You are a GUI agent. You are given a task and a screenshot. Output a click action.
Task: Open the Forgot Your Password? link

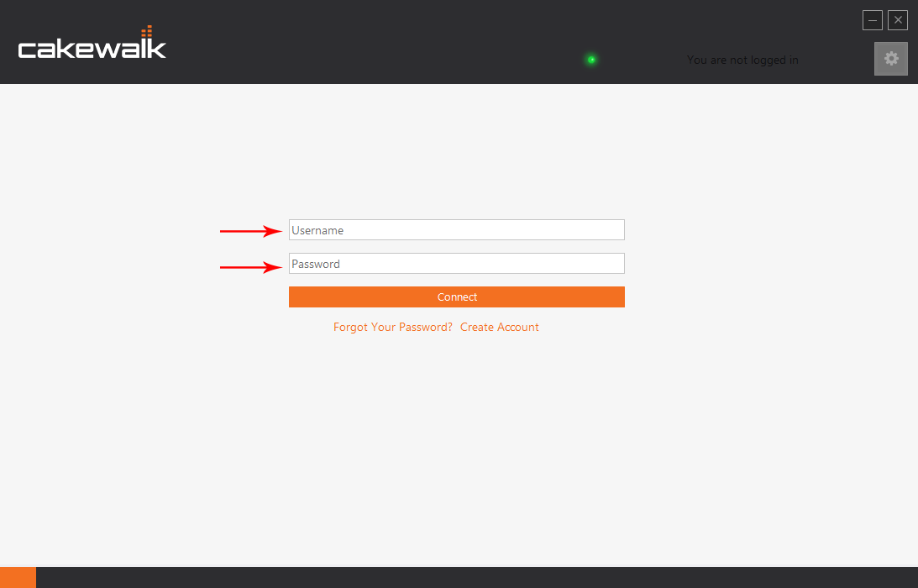[392, 327]
